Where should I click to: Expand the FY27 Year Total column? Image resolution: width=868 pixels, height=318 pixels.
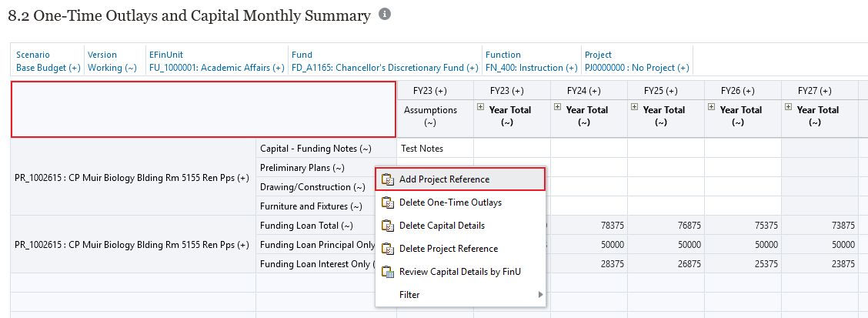(x=789, y=108)
